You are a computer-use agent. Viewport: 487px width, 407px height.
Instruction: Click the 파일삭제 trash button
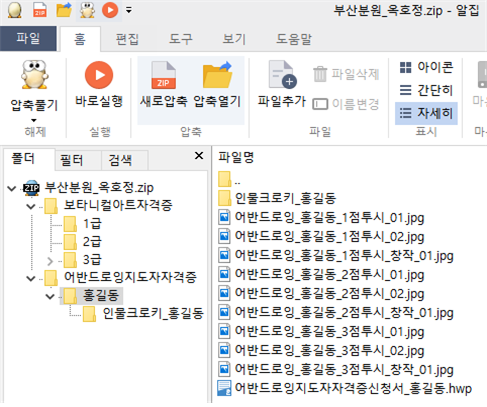point(346,74)
